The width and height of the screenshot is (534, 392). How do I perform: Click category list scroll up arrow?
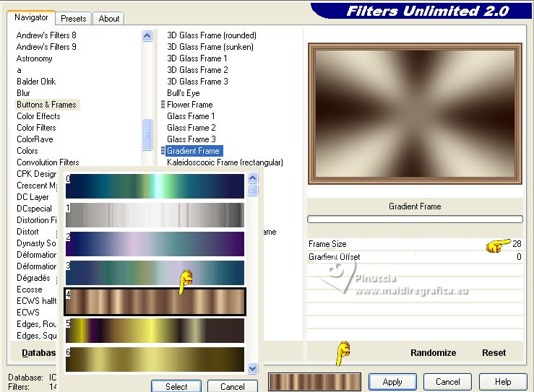[x=147, y=35]
